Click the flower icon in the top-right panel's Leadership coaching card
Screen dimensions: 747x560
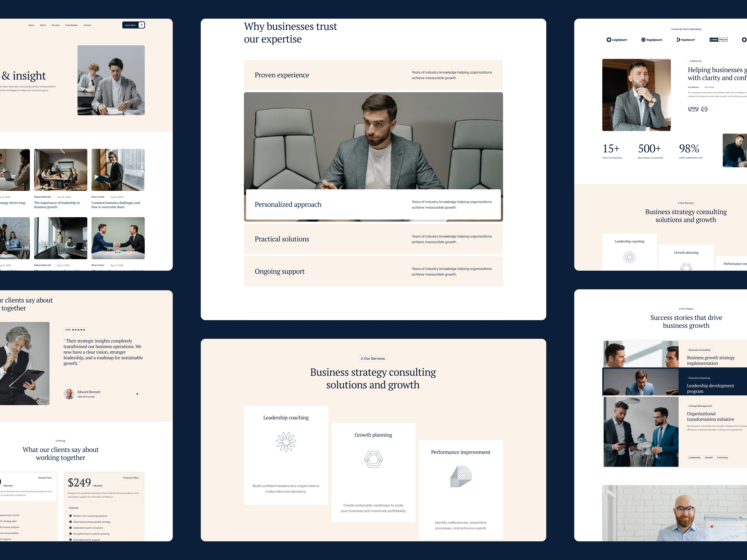pyautogui.click(x=630, y=257)
